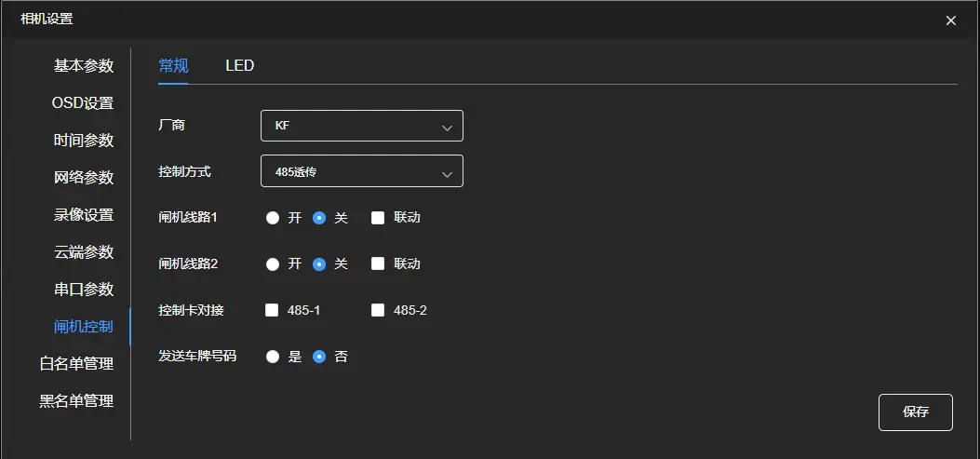Open the 厂商 dropdown showing KF
This screenshot has width=980, height=459.
click(x=361, y=126)
